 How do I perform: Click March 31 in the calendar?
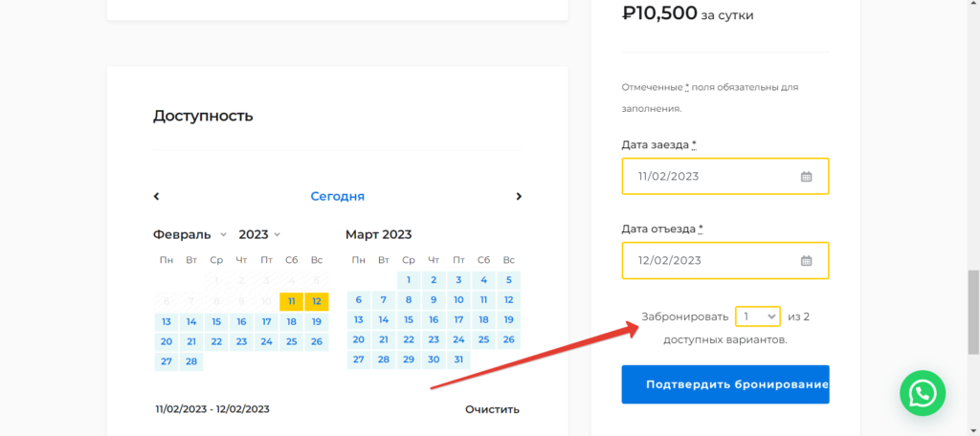(458, 360)
